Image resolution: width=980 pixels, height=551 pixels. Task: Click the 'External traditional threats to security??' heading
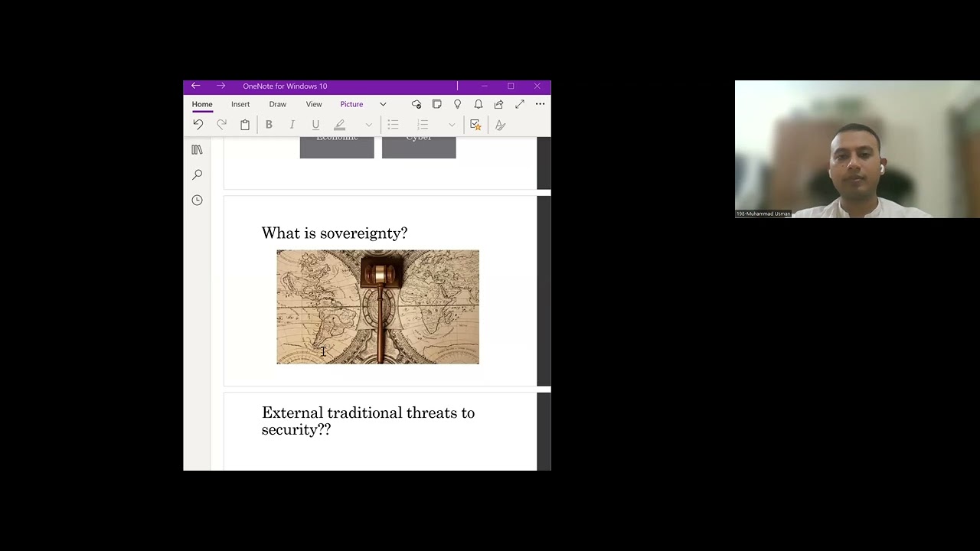coord(368,421)
